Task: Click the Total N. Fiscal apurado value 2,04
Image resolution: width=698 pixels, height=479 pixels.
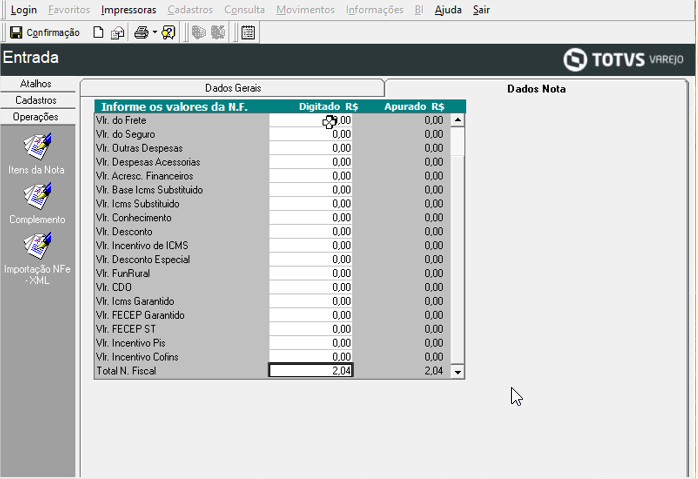Action: (434, 371)
